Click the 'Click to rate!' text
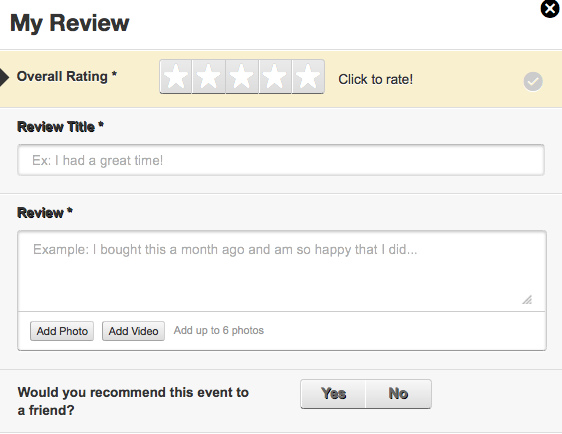The image size is (562, 434). pyautogui.click(x=376, y=79)
